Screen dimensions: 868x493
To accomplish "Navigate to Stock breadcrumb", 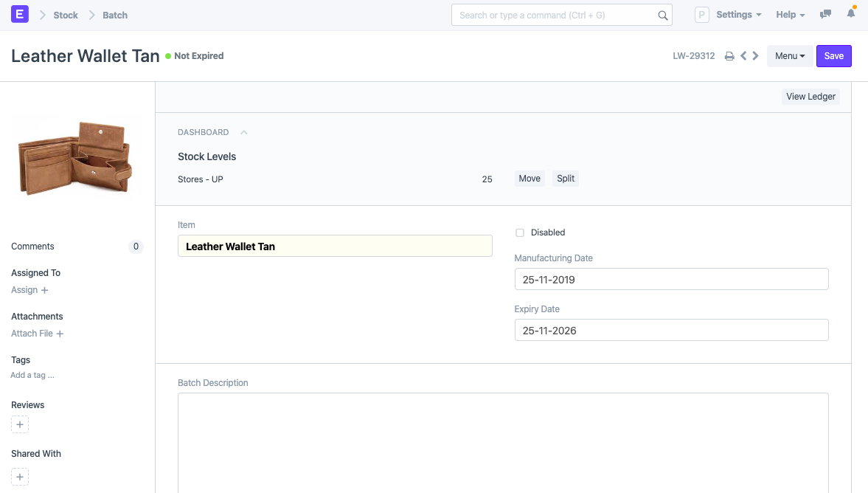I will point(66,15).
